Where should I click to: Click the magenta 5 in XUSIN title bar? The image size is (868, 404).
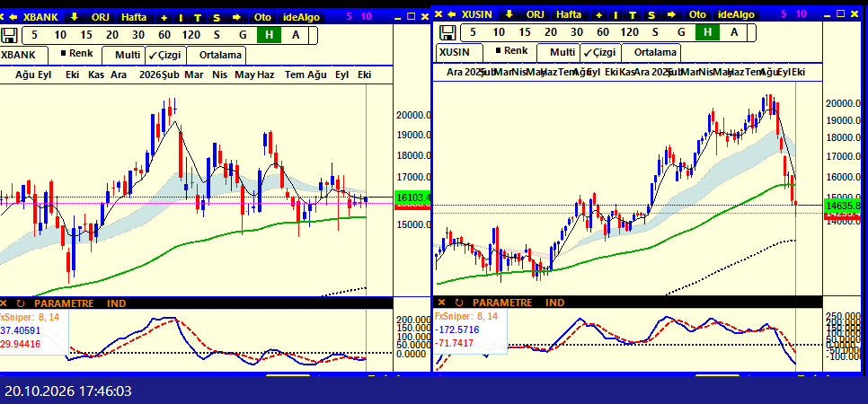coord(784,14)
